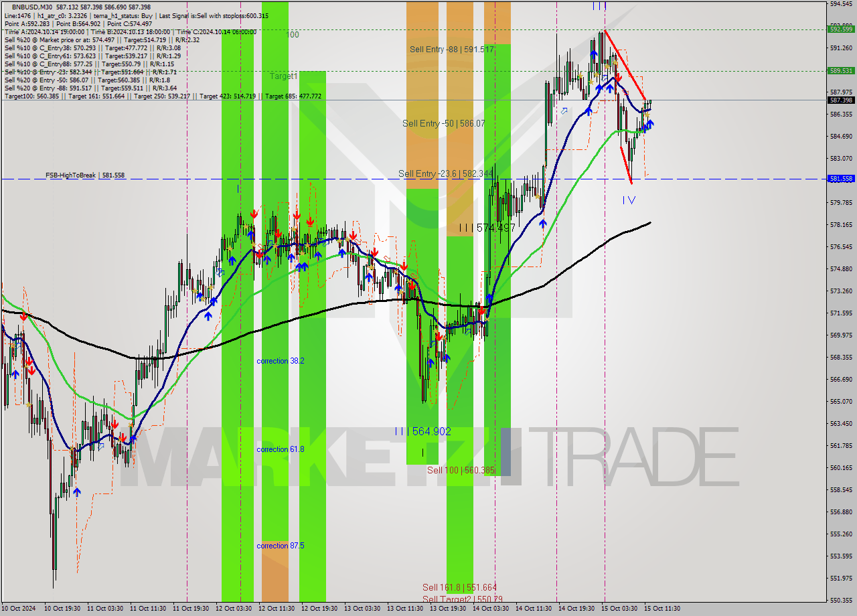Click the green 589.531 price tag
The height and width of the screenshot is (616, 857).
(841, 70)
